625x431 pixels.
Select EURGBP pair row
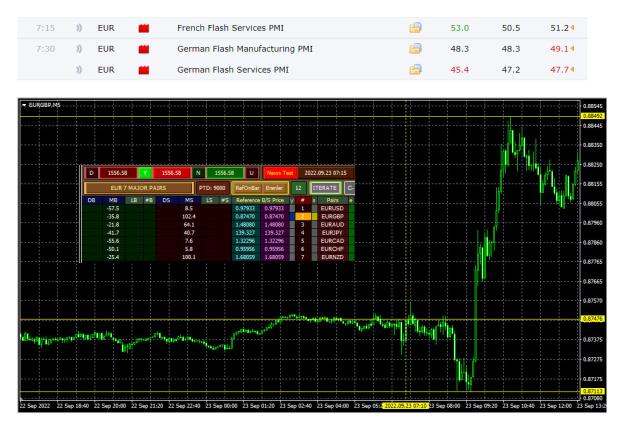(332, 216)
